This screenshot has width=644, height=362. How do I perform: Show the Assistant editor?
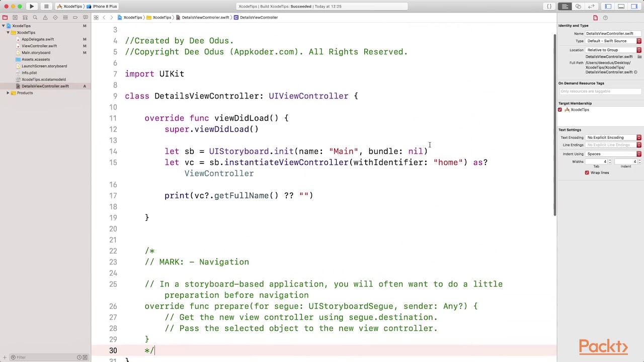click(579, 7)
